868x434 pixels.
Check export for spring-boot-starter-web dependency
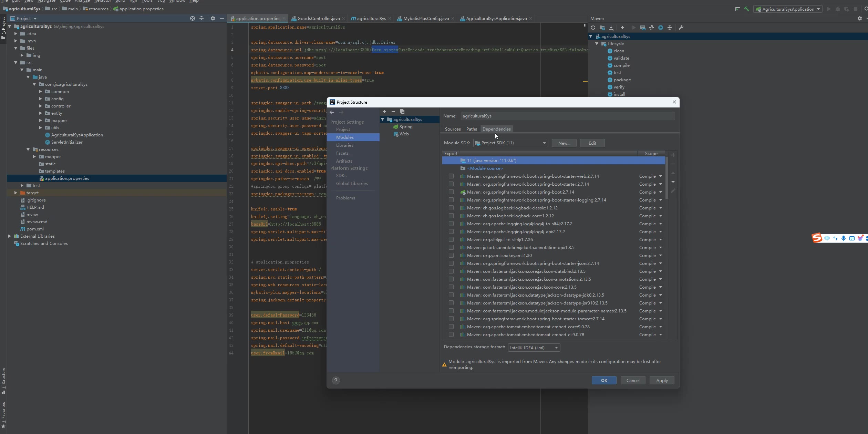click(x=451, y=176)
